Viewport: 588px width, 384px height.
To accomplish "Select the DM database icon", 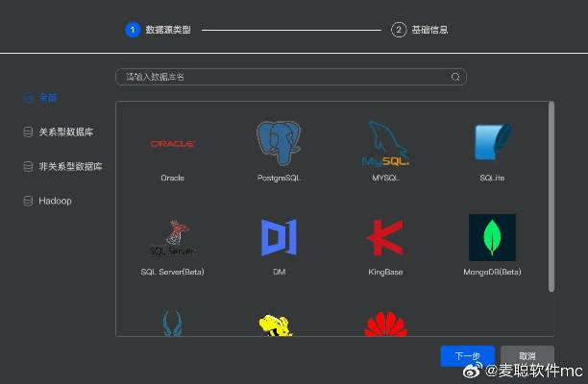I will [x=279, y=238].
